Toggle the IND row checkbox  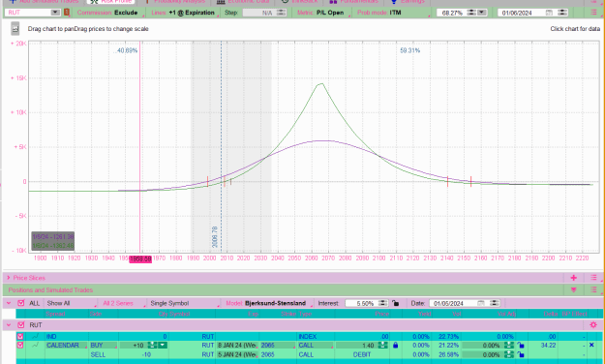[x=20, y=336]
